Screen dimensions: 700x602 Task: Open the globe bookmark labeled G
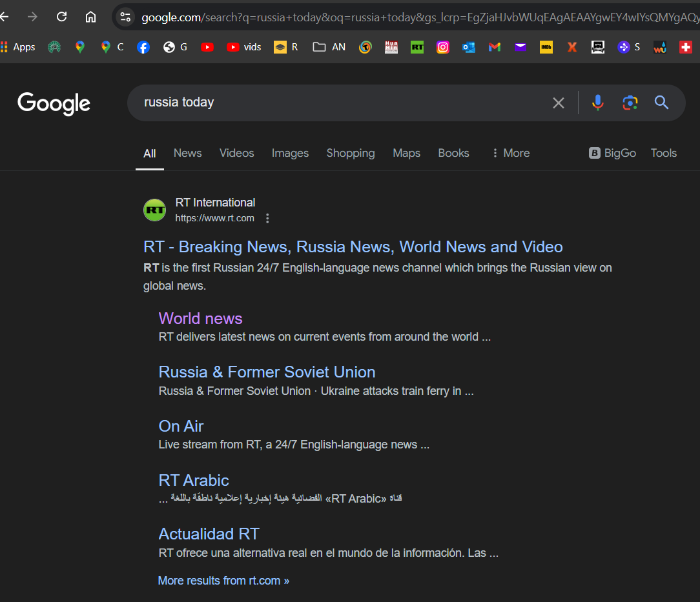tap(175, 47)
